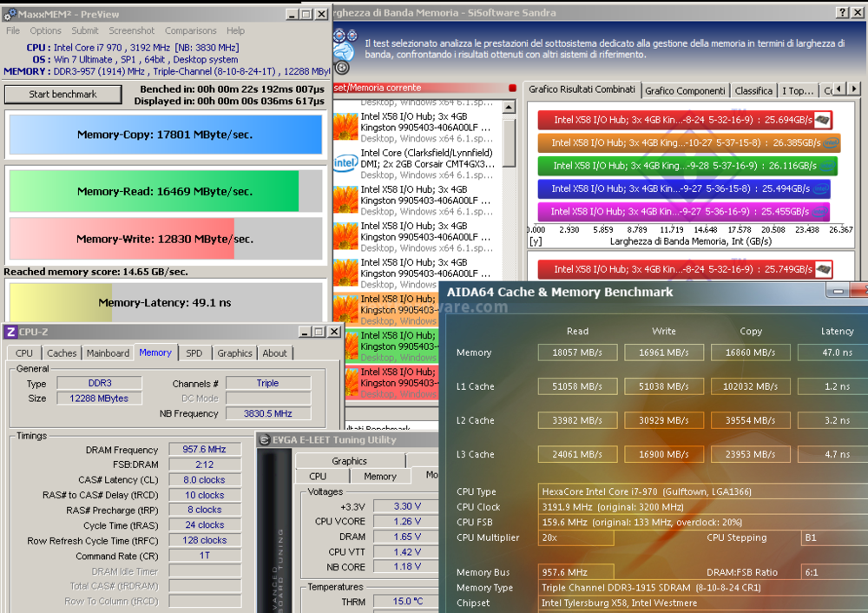868x613 pixels.
Task: Click the brain-shaped icon in Sandra's header
Action: coord(344,51)
